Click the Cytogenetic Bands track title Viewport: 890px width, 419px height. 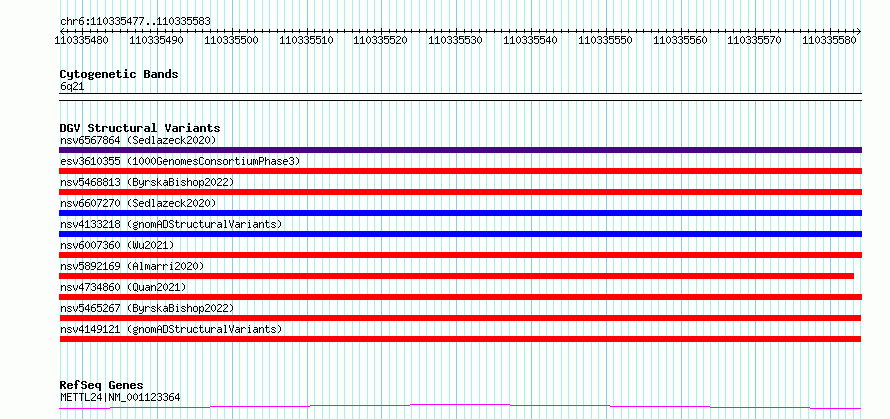119,74
